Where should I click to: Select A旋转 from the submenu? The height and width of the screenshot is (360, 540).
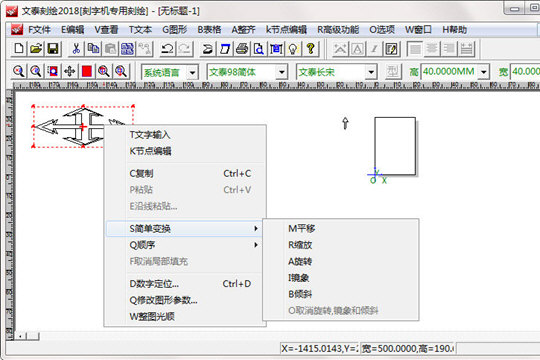(341, 261)
